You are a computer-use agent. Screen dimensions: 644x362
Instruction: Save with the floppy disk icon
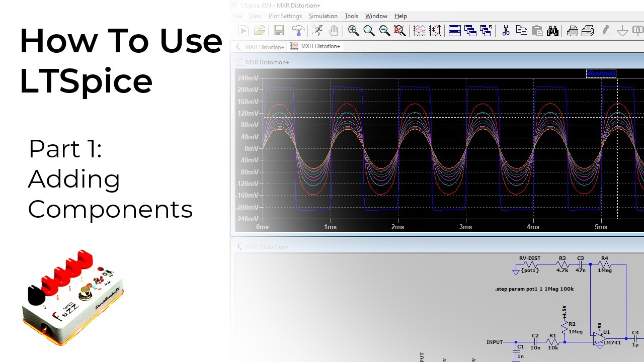pos(279,31)
